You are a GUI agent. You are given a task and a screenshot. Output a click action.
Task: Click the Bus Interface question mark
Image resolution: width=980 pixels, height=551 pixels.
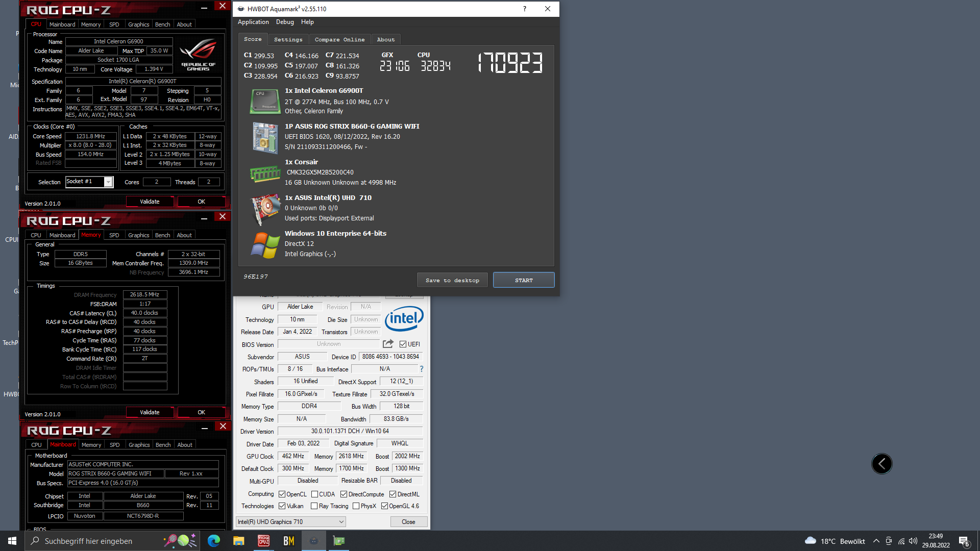pyautogui.click(x=422, y=369)
